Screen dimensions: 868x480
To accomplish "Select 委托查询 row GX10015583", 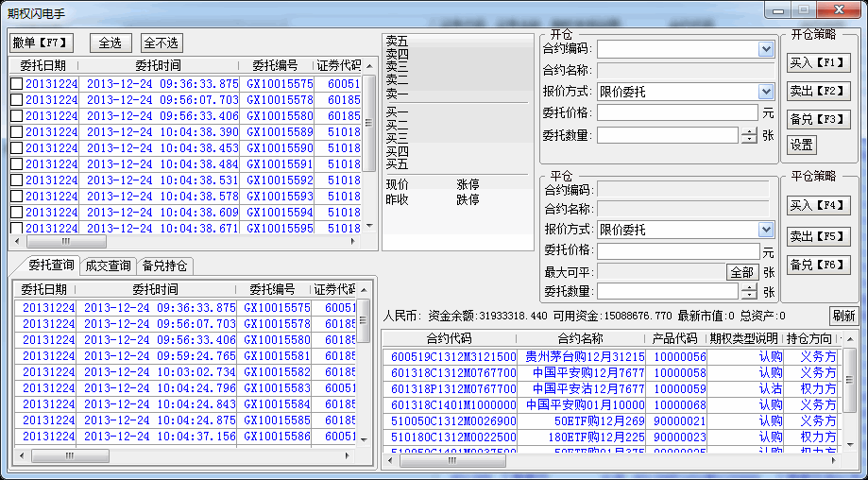I will tap(185, 388).
